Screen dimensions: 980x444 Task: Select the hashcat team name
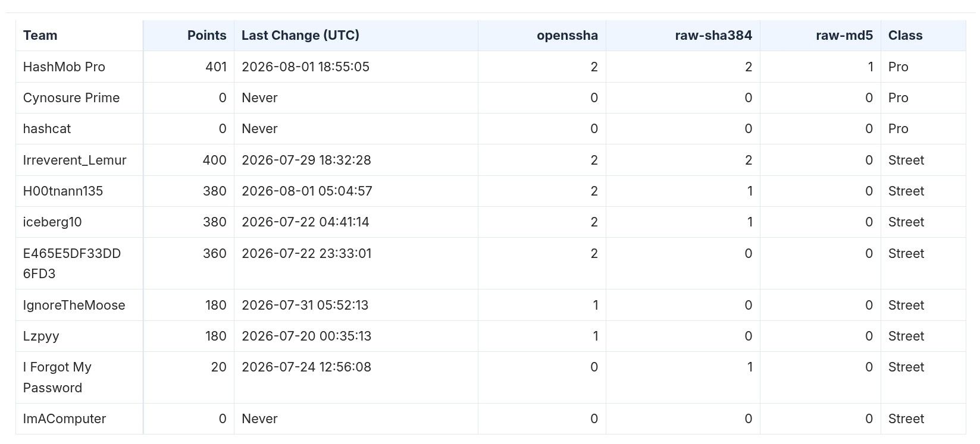[47, 128]
